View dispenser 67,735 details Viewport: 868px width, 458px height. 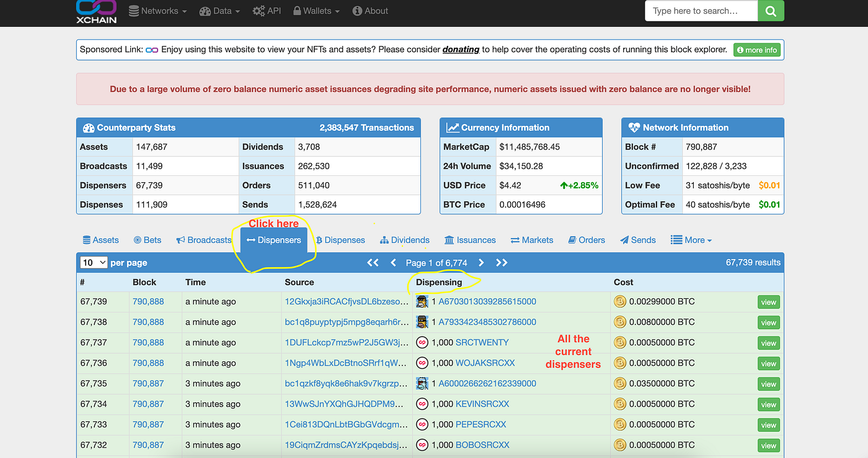[x=769, y=384]
